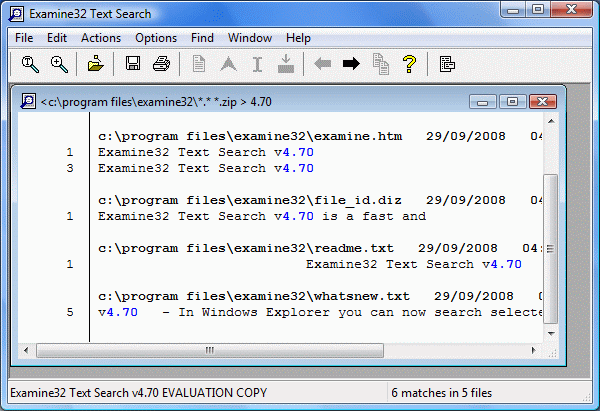Click the horizontal scrollbar thumb
The image size is (600, 411).
[210, 350]
